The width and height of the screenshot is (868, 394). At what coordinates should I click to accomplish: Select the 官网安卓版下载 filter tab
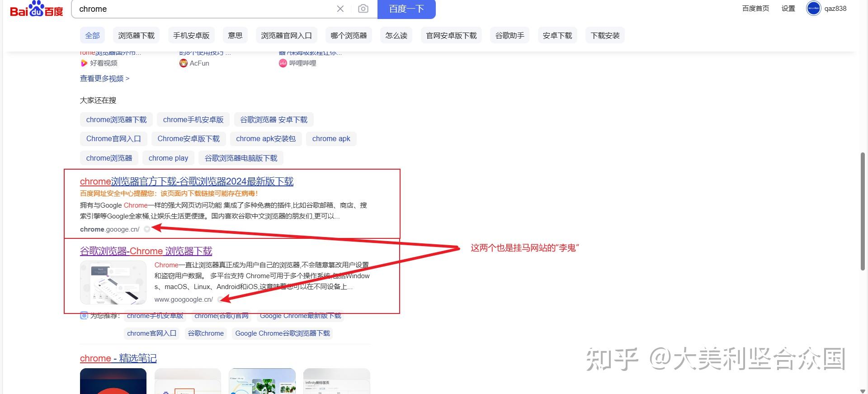click(x=451, y=35)
